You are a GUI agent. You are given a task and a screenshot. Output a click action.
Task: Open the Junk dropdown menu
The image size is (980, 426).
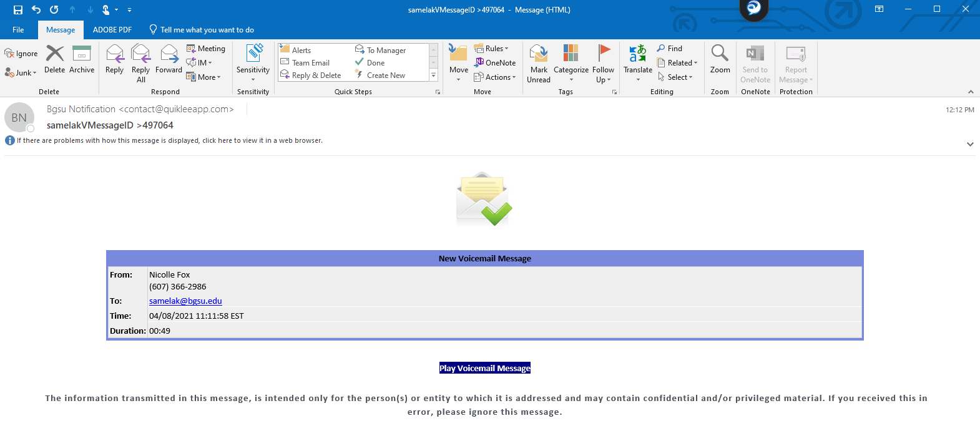point(21,73)
